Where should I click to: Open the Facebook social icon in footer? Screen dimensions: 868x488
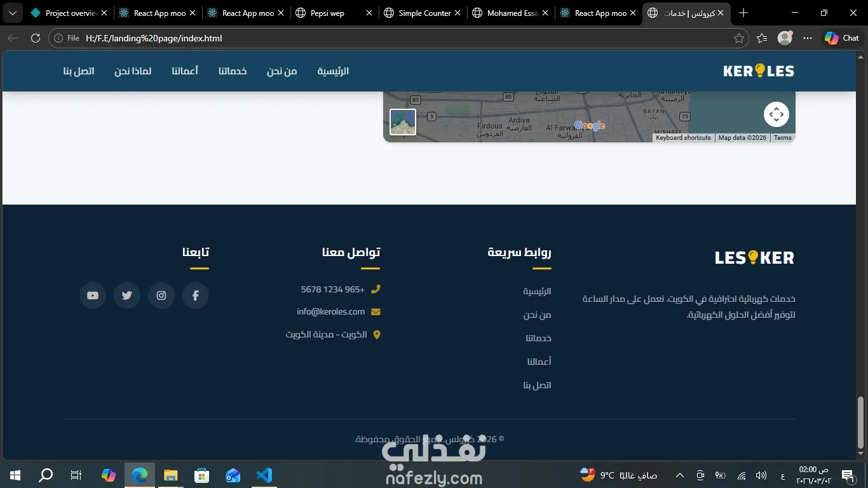196,295
